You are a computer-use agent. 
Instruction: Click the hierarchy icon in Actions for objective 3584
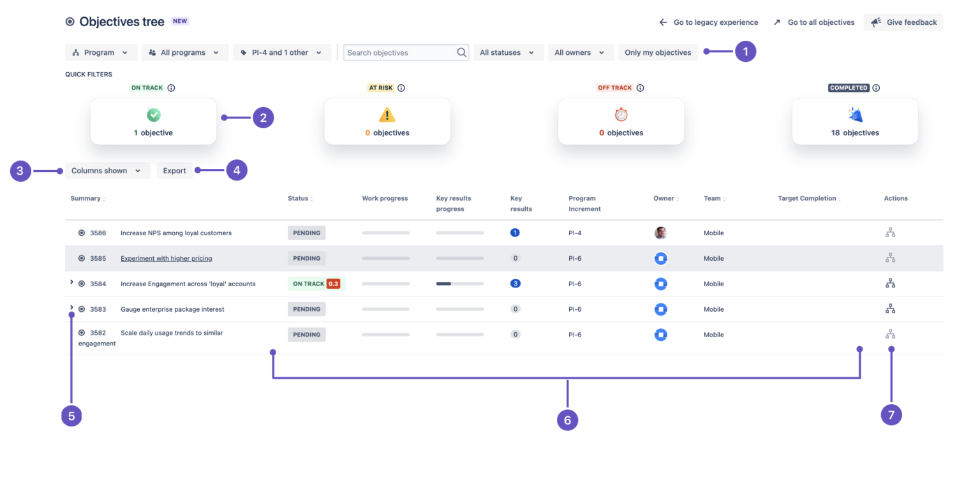(x=891, y=283)
